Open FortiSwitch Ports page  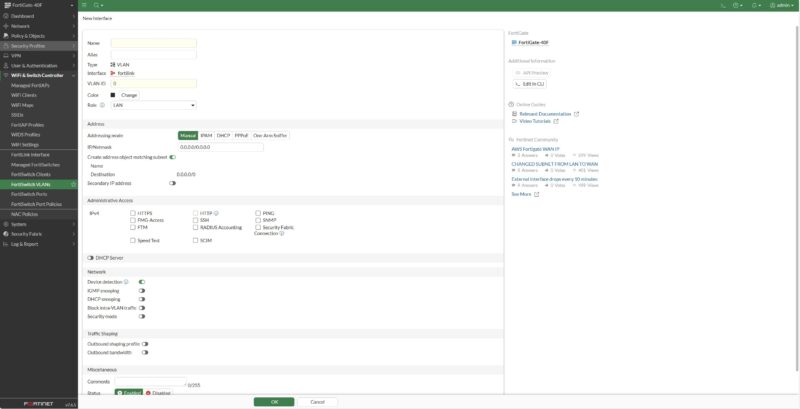[29, 194]
